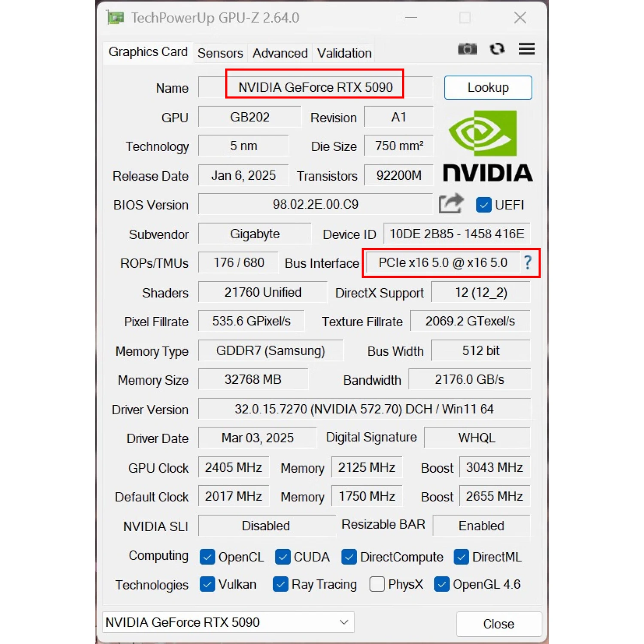Switch to the Graphics Card tab
Image resolution: width=644 pixels, height=644 pixels.
[148, 52]
